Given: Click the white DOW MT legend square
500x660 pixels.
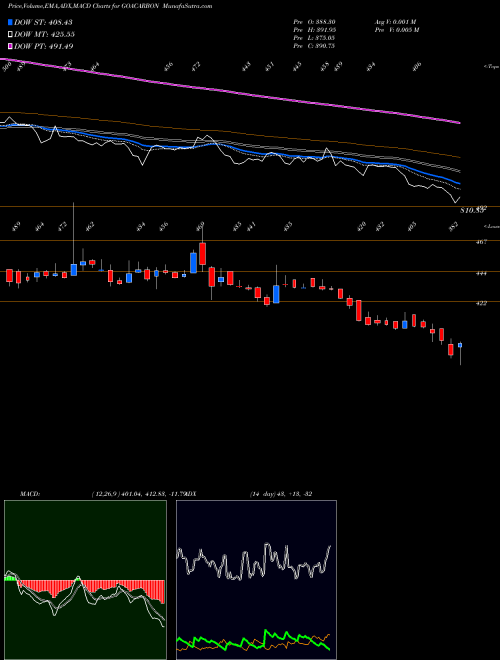Looking at the screenshot, I should (x=10, y=34).
